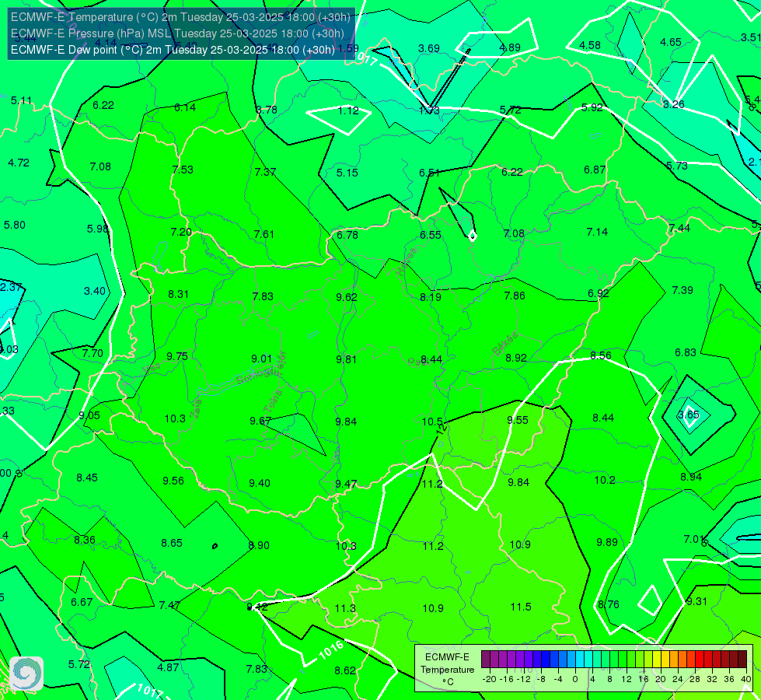Viewport: 761px width, 700px height.
Task: Click the 9.89 temperature value
Action: point(606,543)
